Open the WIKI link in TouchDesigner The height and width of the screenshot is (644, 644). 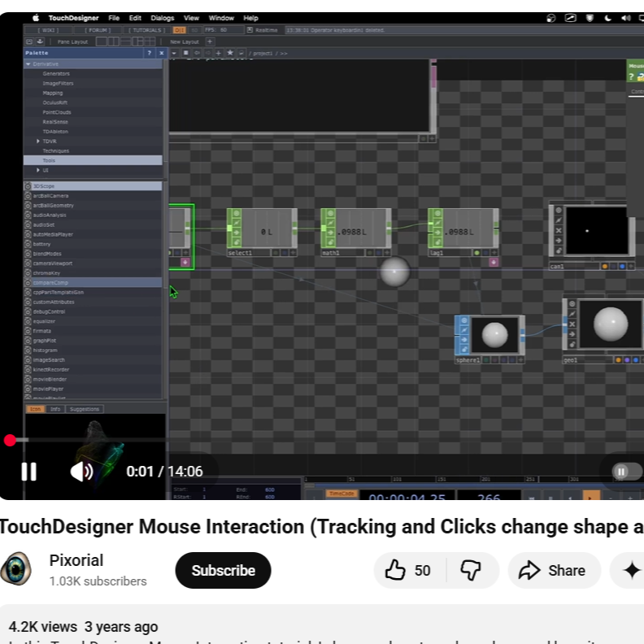click(48, 30)
